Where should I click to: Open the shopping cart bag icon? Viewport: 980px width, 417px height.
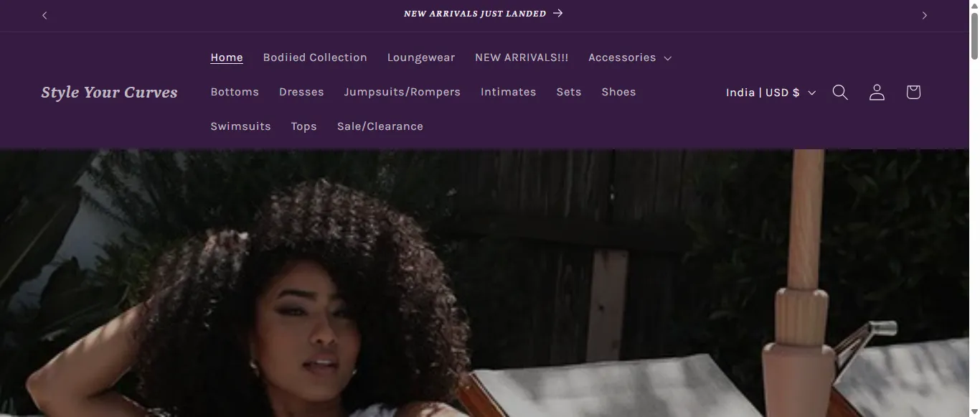[913, 92]
